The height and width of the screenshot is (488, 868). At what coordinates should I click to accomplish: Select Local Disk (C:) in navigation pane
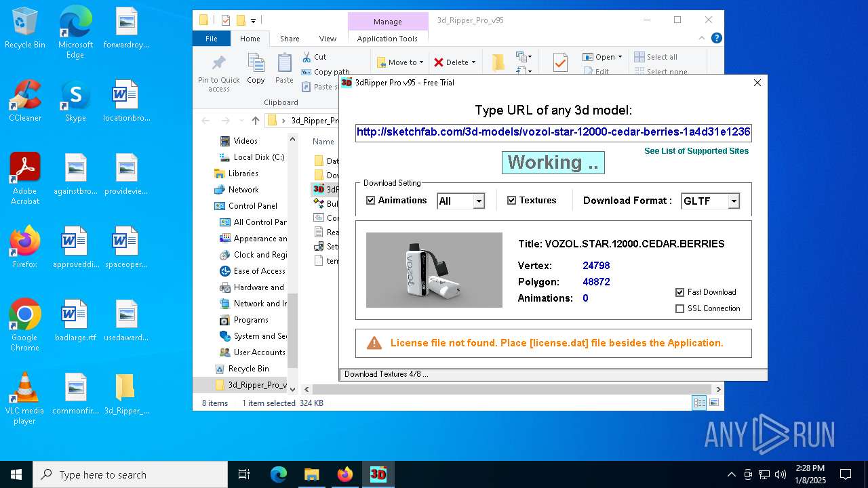coord(252,157)
